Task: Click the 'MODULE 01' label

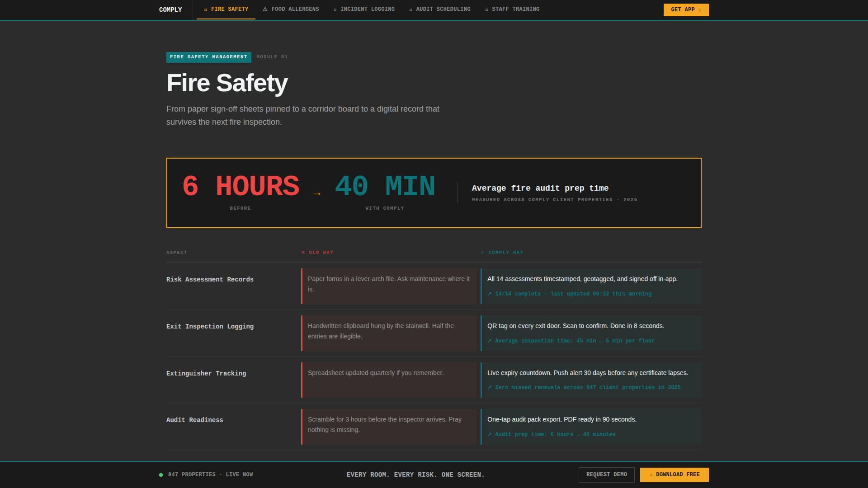Action: click(272, 57)
